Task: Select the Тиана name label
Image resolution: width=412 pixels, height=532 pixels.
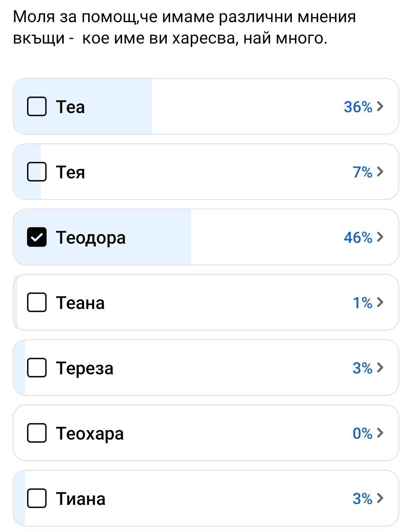Action: click(x=80, y=499)
